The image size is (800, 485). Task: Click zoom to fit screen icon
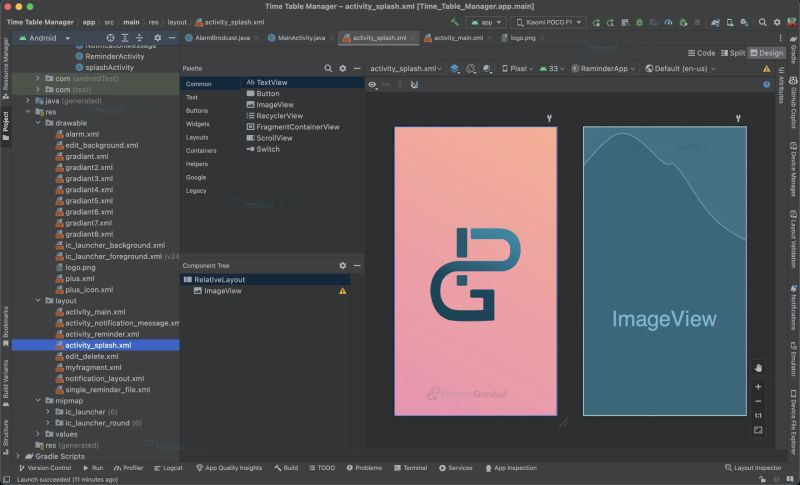pyautogui.click(x=758, y=430)
